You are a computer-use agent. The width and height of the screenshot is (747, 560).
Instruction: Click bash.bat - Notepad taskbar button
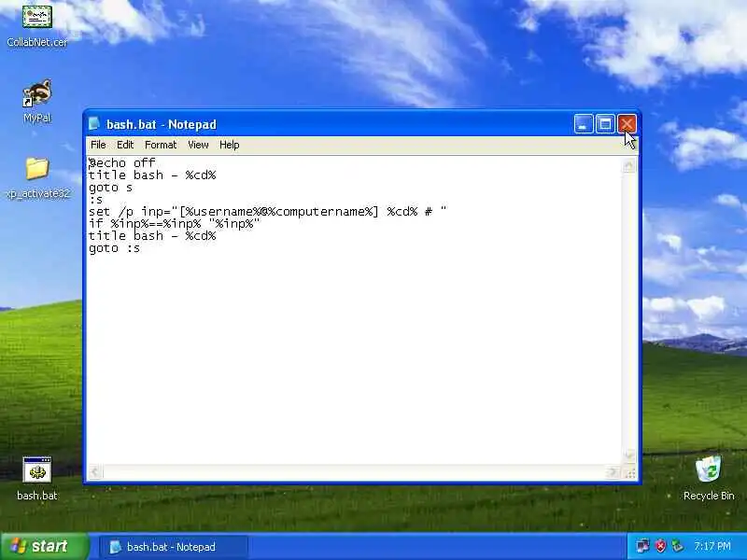click(x=174, y=547)
